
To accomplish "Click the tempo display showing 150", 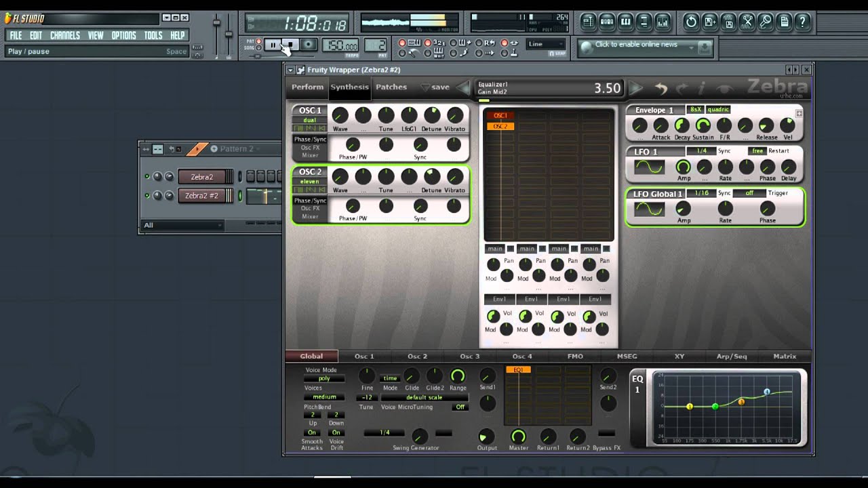I will tap(340, 45).
